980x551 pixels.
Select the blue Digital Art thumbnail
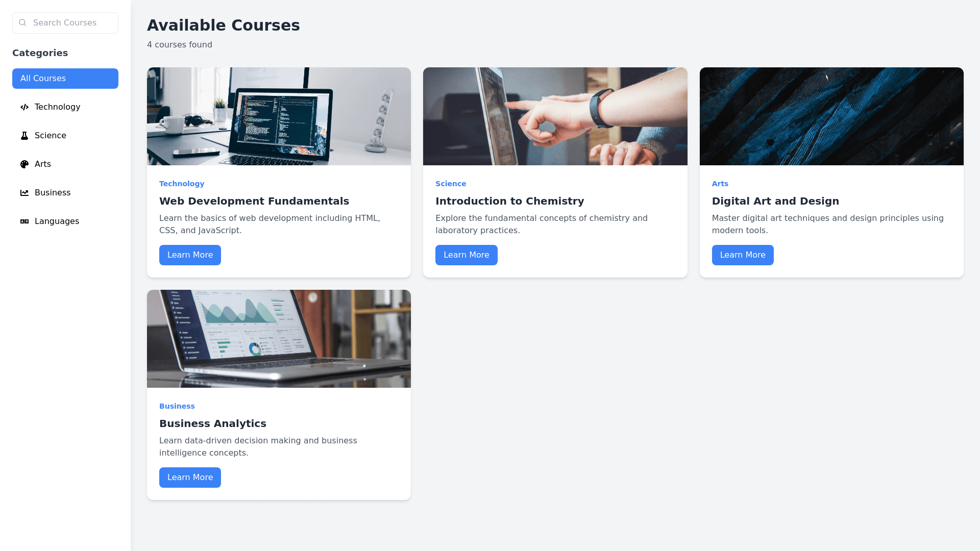(831, 116)
